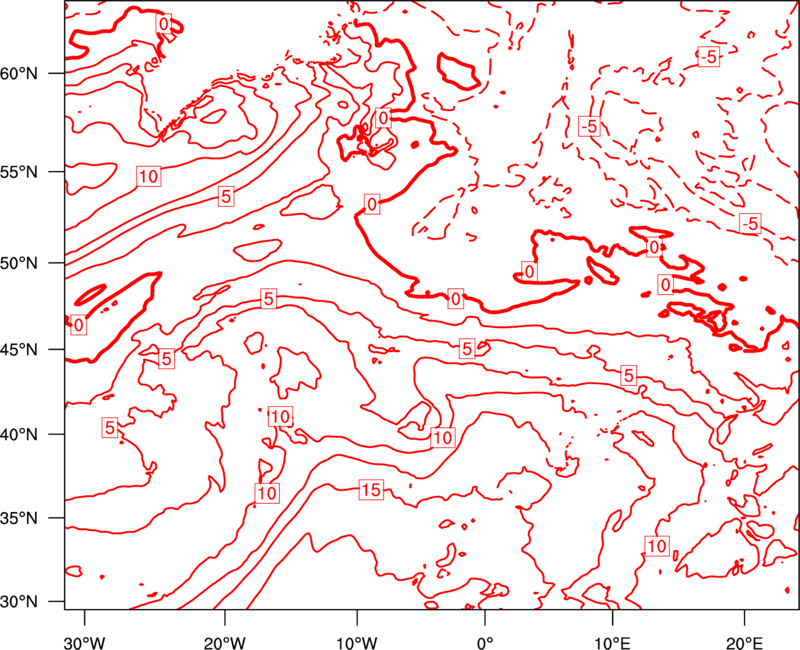The width and height of the screenshot is (800, 650).
Task: Click the 40°N latitude axis label
Action: (x=19, y=435)
